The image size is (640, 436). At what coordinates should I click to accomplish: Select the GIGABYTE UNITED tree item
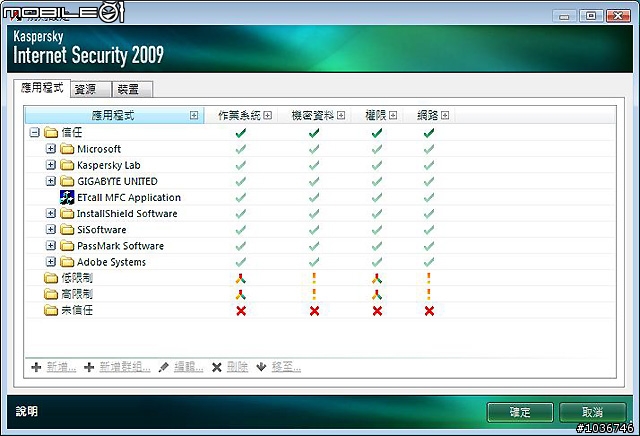tap(117, 181)
